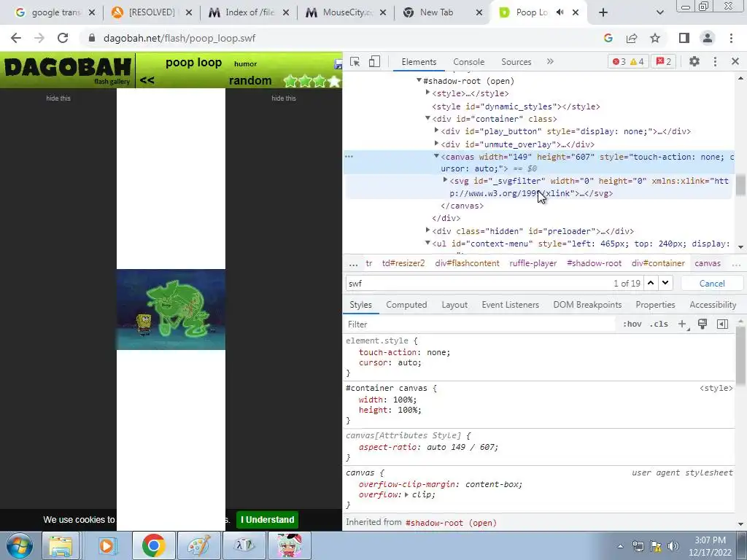Click humor category link
The width and height of the screenshot is (747, 560).
245,64
